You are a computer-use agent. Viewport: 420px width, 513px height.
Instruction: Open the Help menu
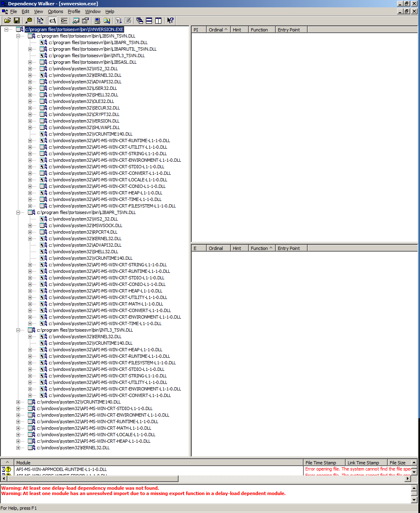click(x=110, y=11)
